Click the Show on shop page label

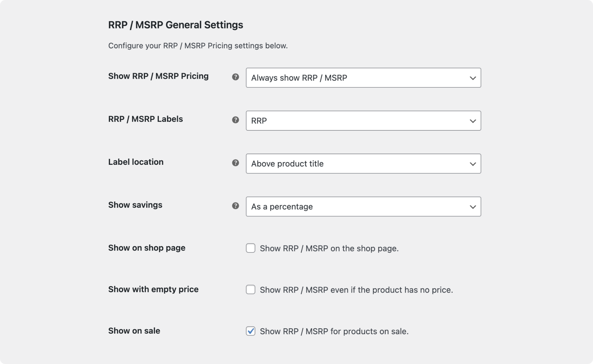(x=147, y=248)
